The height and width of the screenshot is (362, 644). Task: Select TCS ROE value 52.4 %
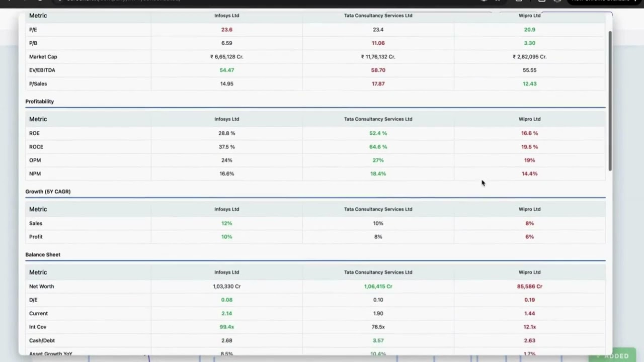coord(378,133)
